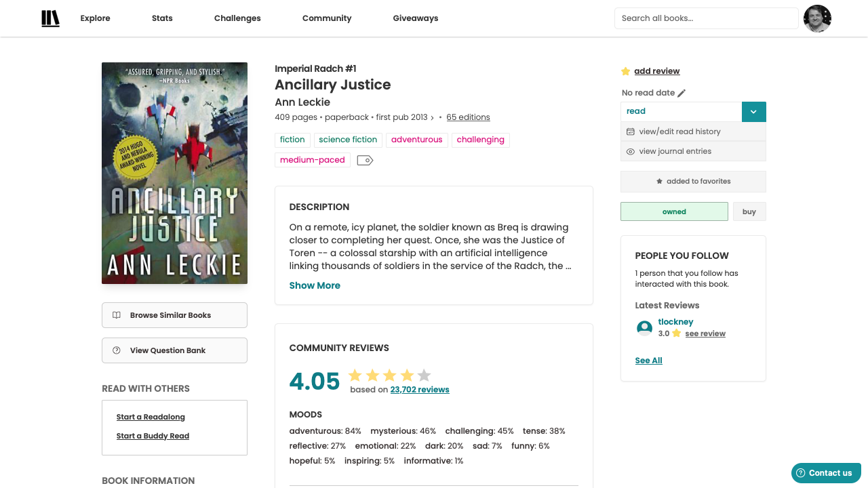Toggle the owned status button

(x=674, y=211)
